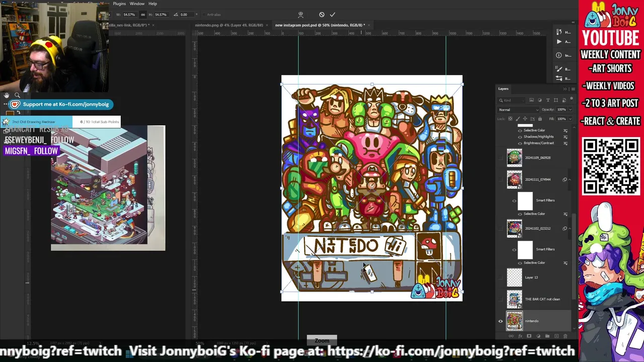Open the Fill dropdown arrow
Image resolution: width=644 pixels, height=362 pixels.
(570, 119)
